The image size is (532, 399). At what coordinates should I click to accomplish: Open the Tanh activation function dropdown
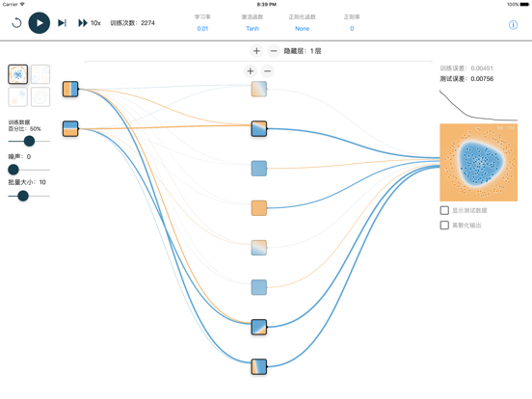(x=253, y=29)
